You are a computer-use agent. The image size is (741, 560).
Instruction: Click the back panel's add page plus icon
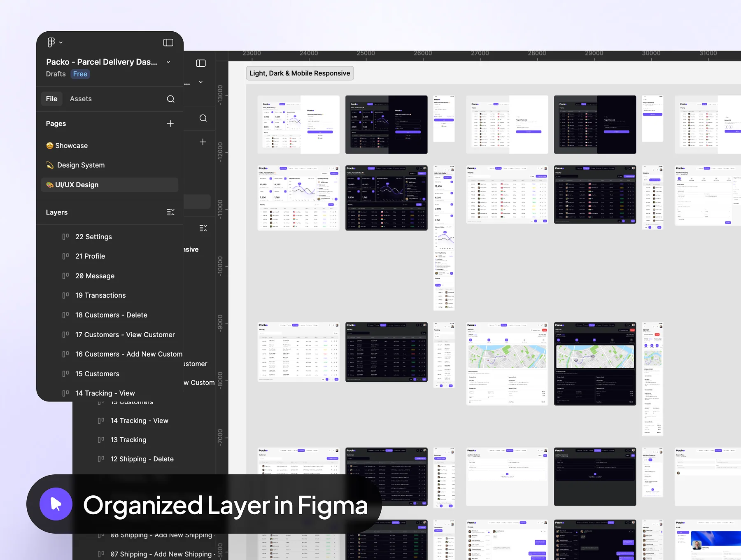(203, 142)
